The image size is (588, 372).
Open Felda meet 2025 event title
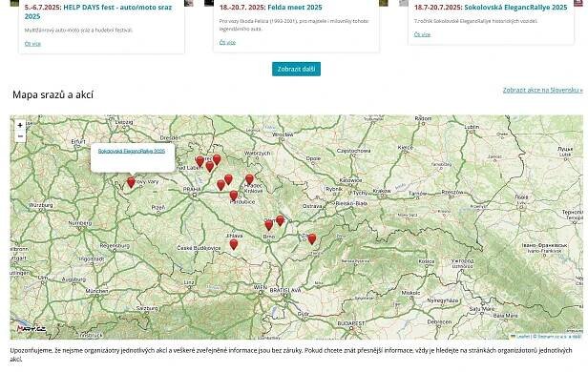point(270,7)
